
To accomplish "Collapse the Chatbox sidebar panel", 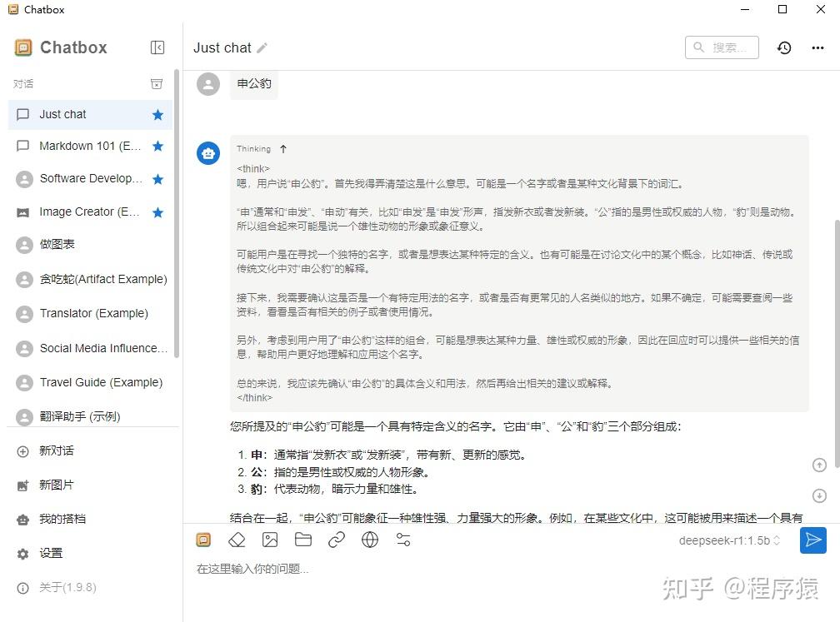I will tap(157, 47).
